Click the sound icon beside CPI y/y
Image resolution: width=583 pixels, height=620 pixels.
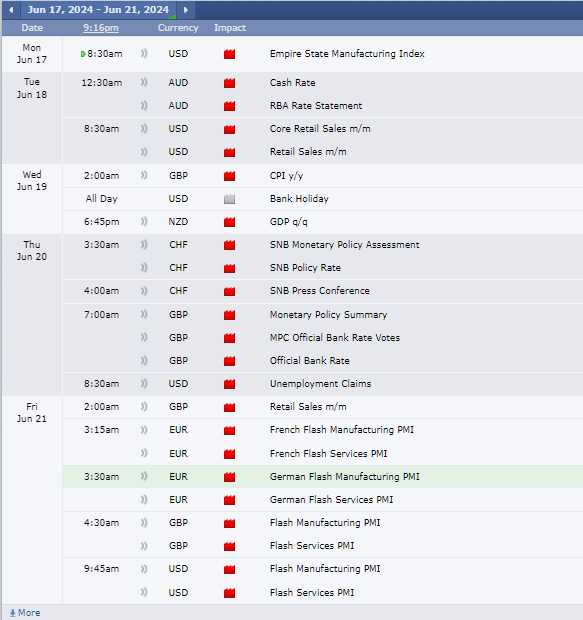(x=144, y=175)
